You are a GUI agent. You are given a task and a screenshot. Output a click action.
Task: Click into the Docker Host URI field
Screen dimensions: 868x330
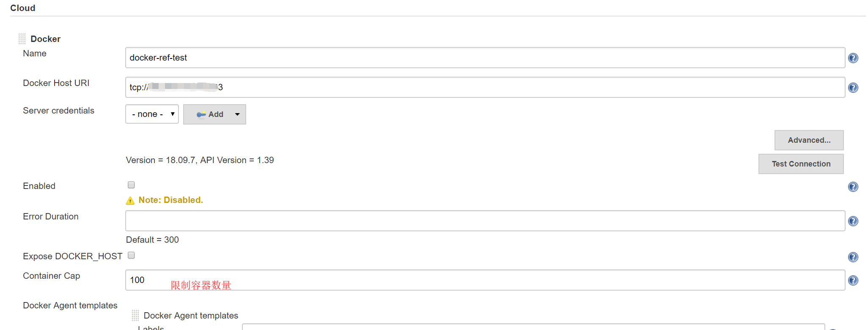(x=485, y=87)
